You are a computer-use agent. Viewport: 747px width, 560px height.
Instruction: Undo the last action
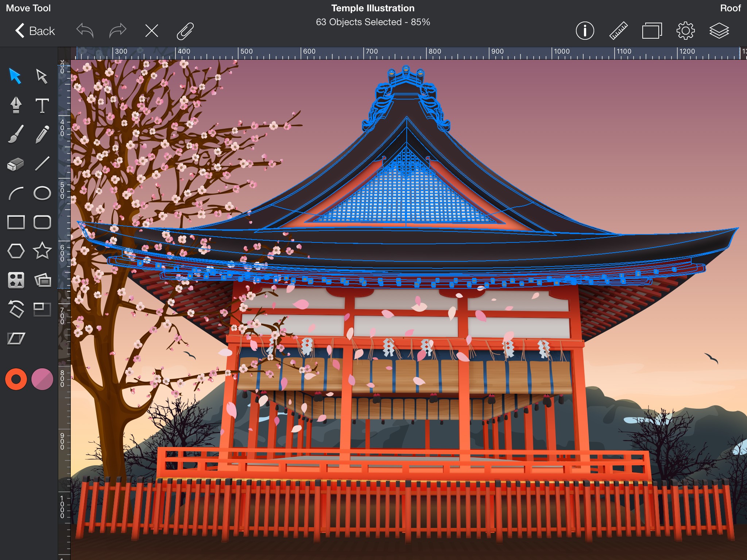(84, 31)
